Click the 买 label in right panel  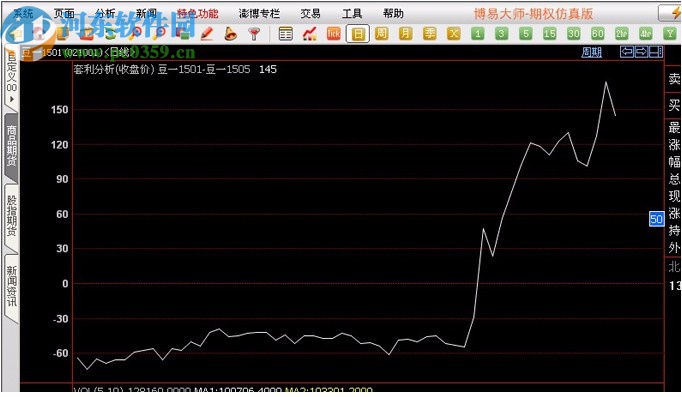[674, 105]
